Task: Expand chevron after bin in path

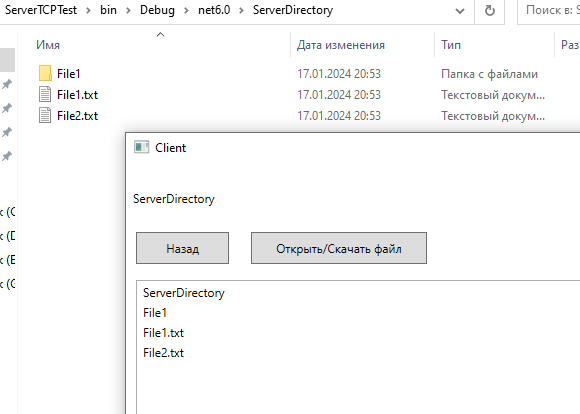Action: click(x=128, y=11)
